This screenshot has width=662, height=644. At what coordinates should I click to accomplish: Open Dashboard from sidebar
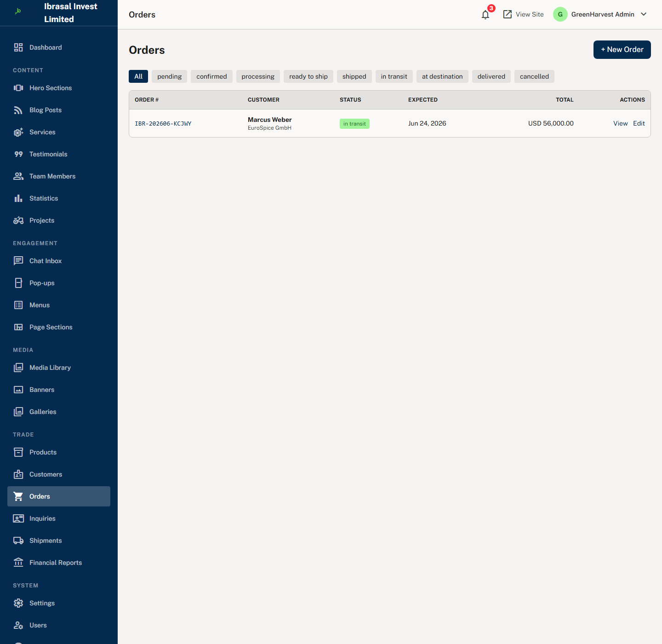(x=59, y=47)
